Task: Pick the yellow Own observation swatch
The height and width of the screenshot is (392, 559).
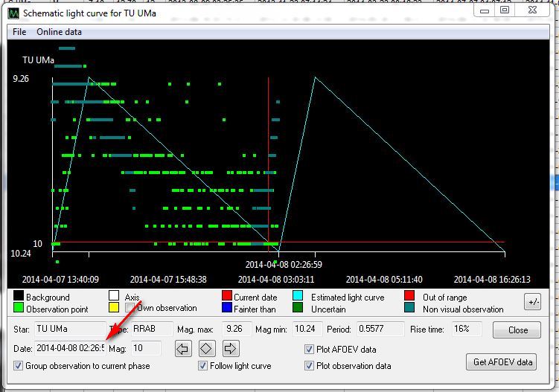Action: click(x=114, y=307)
